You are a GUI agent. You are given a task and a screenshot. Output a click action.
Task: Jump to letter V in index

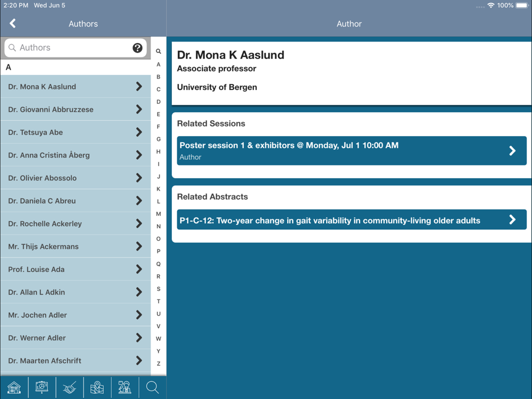coord(159,326)
